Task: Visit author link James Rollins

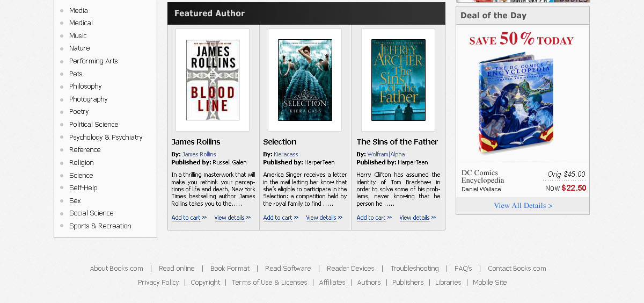Action: coord(199,155)
